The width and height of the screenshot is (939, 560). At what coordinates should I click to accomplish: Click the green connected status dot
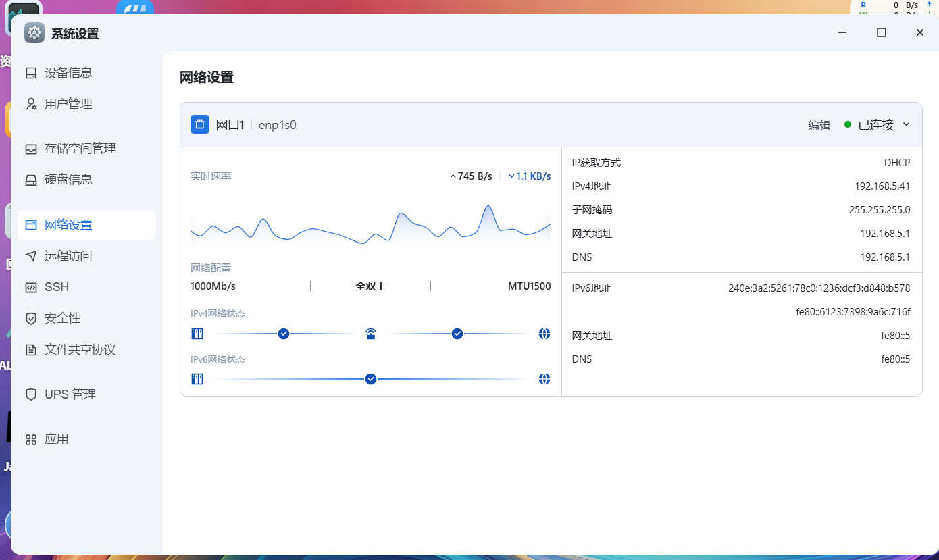point(848,124)
